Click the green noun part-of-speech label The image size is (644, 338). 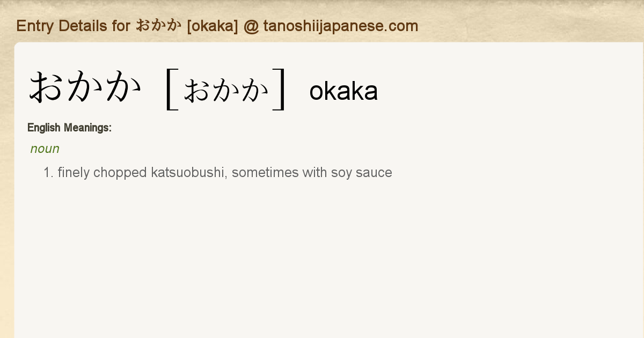pos(45,149)
